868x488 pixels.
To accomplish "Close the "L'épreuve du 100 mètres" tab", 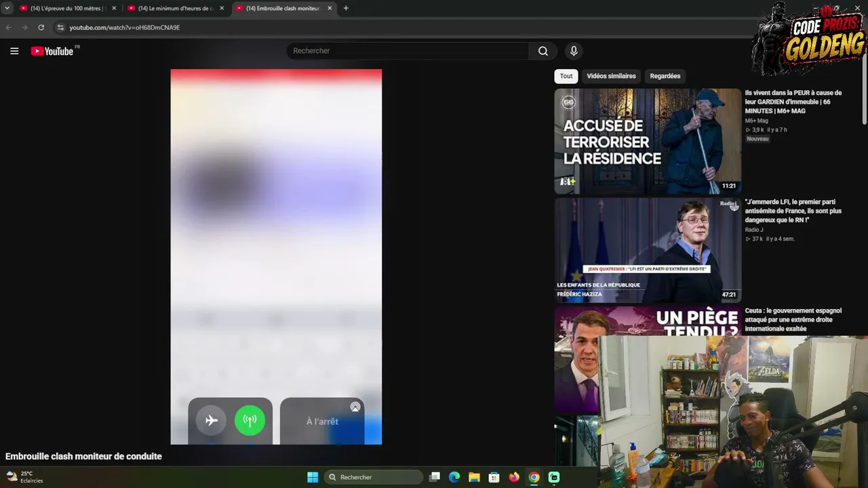I will [114, 8].
